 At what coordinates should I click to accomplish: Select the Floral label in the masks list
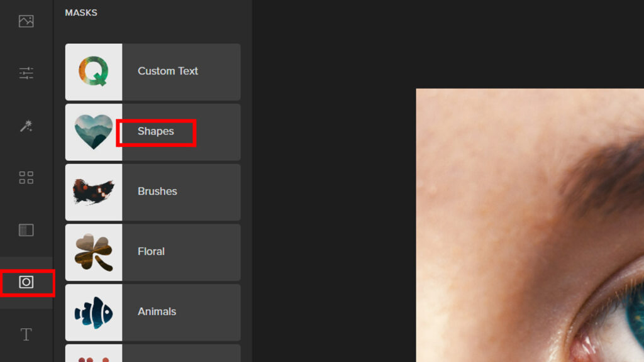point(151,251)
